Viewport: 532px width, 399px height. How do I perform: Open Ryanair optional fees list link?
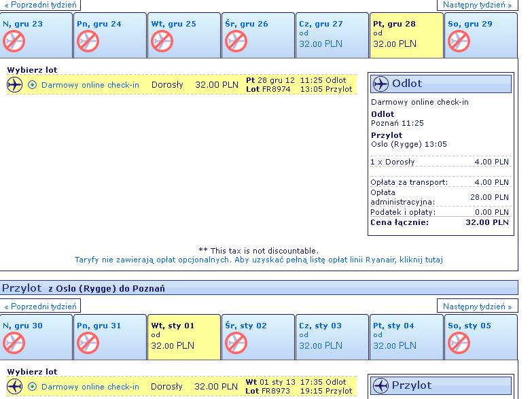pos(259,260)
